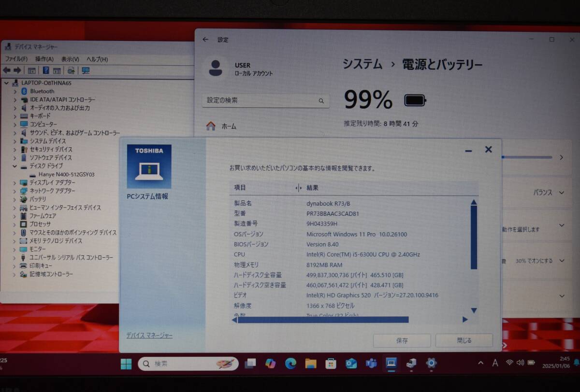Open 操作(A) menu in Device Manager
This screenshot has height=392, width=580.
44,59
